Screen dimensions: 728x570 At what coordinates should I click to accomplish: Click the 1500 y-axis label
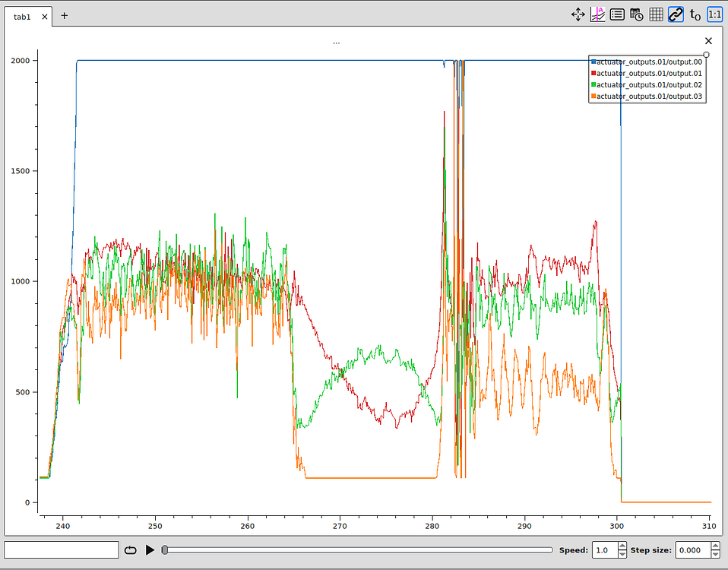point(21,171)
